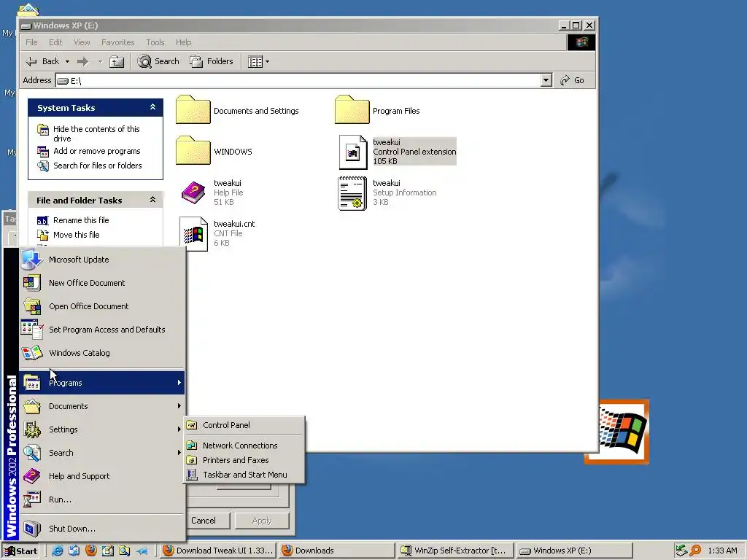The height and width of the screenshot is (560, 747).
Task: Open Set Program Access and Defaults
Action: pos(102,330)
